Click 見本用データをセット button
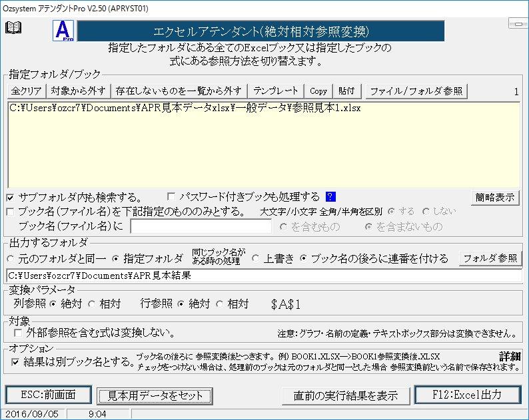This screenshot has width=529, height=420. pyautogui.click(x=155, y=396)
